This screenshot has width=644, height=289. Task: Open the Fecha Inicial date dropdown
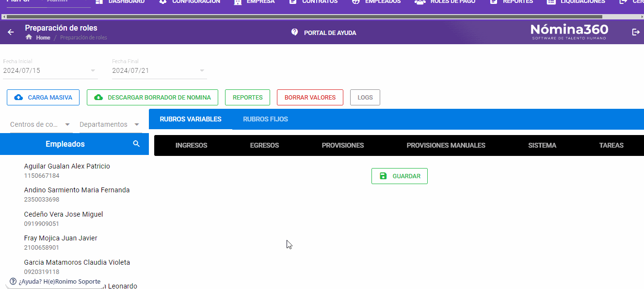[x=50, y=70]
